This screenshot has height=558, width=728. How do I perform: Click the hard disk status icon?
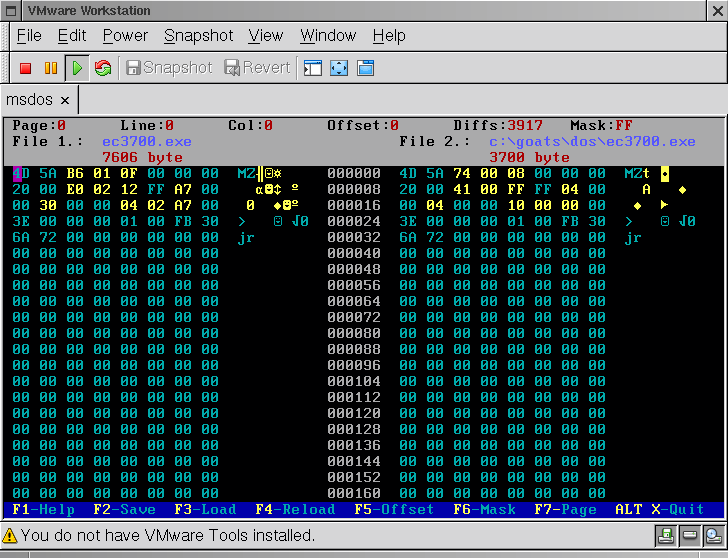[690, 536]
